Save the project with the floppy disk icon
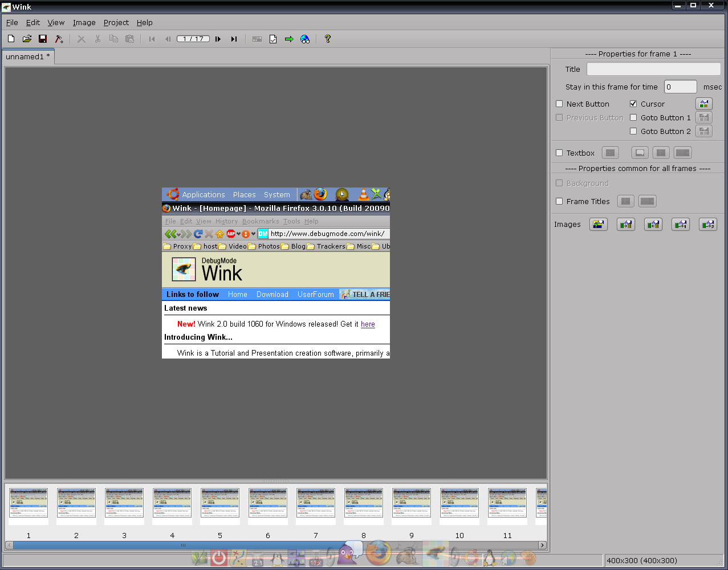This screenshot has height=570, width=728. point(43,39)
